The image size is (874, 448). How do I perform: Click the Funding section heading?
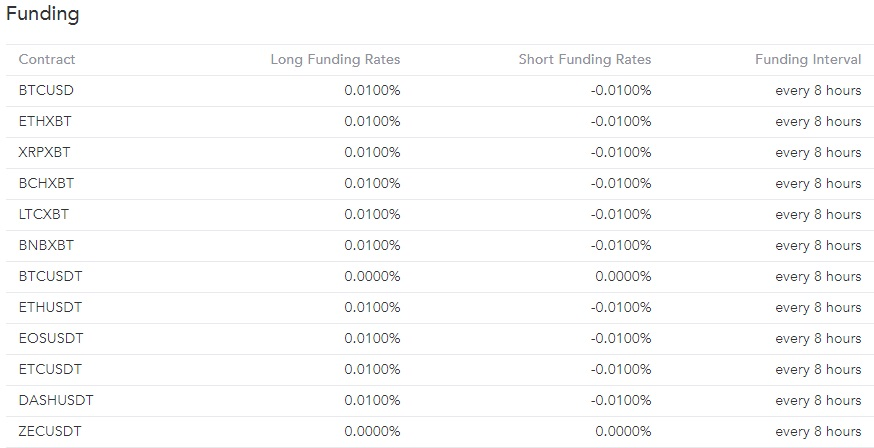[43, 15]
